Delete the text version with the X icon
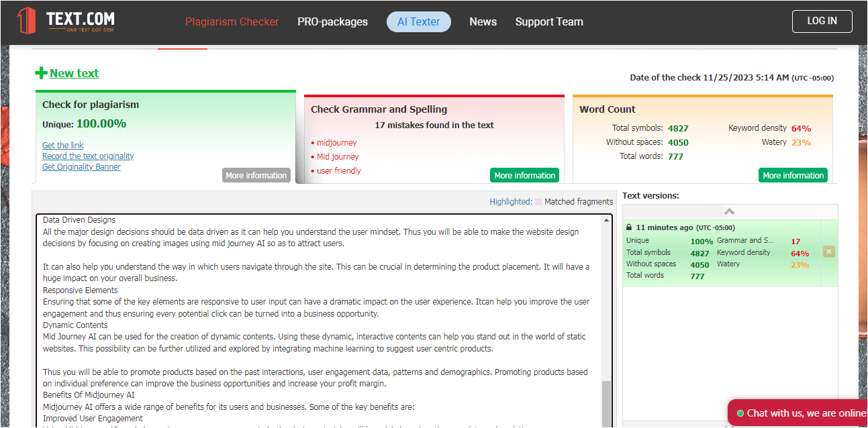 pyautogui.click(x=829, y=252)
